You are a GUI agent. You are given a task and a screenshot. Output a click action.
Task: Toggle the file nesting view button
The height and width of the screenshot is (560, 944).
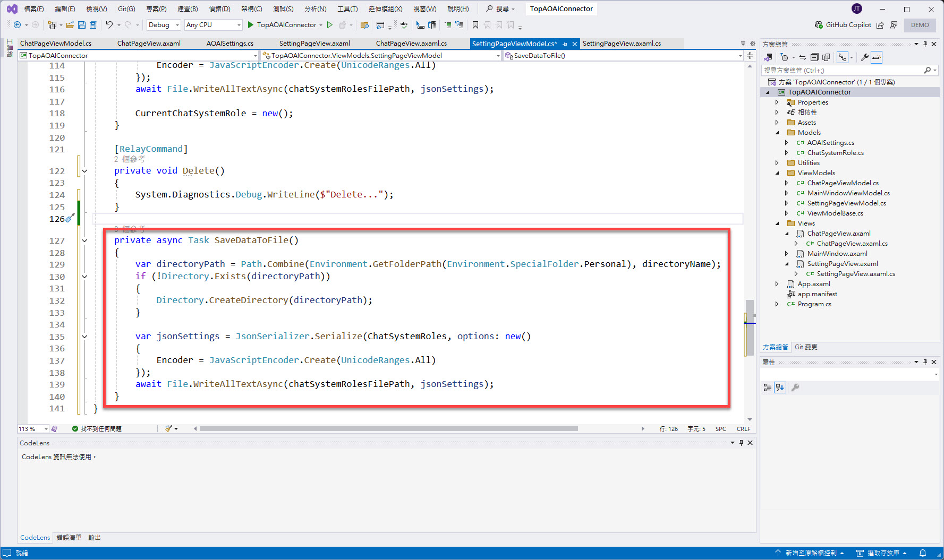843,57
